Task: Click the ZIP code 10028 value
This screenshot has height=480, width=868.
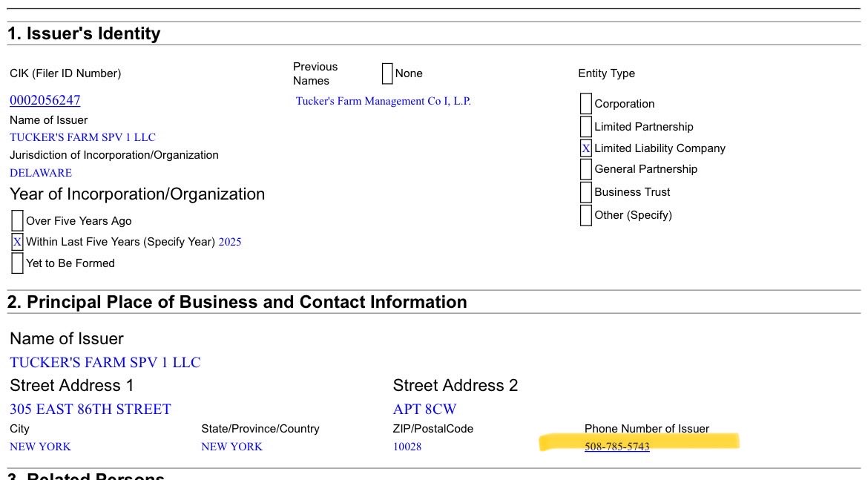Action: coord(406,446)
